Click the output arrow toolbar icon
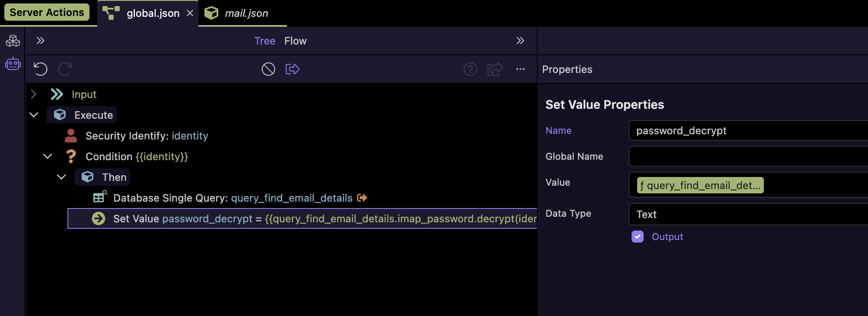 click(293, 69)
